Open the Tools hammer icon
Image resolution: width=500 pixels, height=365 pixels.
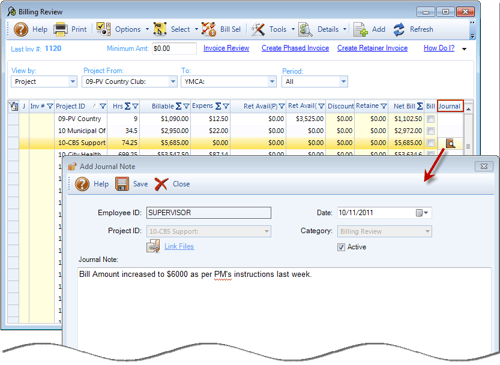(x=258, y=29)
